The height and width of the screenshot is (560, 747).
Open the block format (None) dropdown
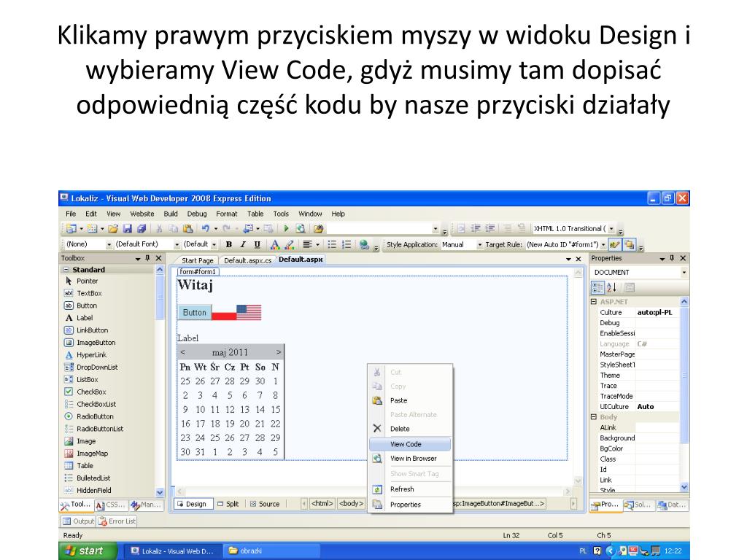point(109,244)
